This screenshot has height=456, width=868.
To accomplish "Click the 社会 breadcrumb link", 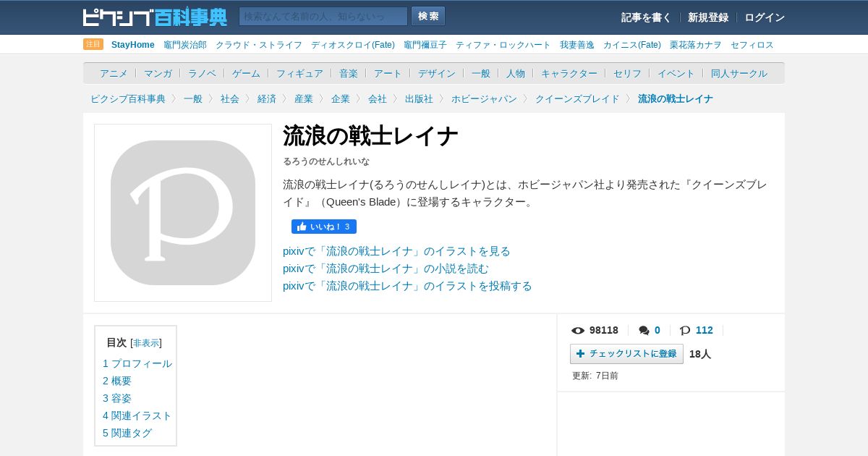I will pyautogui.click(x=230, y=98).
